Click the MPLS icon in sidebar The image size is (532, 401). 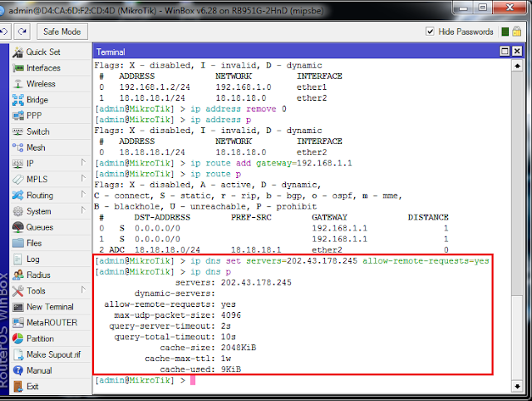tap(17, 179)
